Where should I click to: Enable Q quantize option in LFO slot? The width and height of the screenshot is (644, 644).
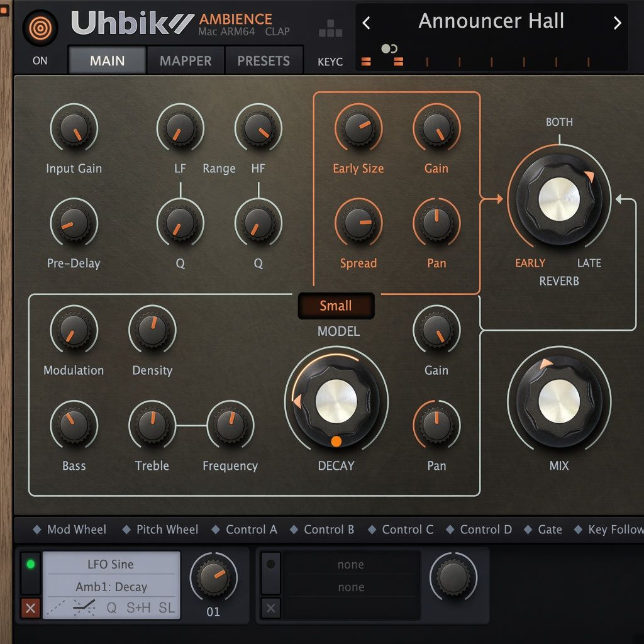coord(111,608)
